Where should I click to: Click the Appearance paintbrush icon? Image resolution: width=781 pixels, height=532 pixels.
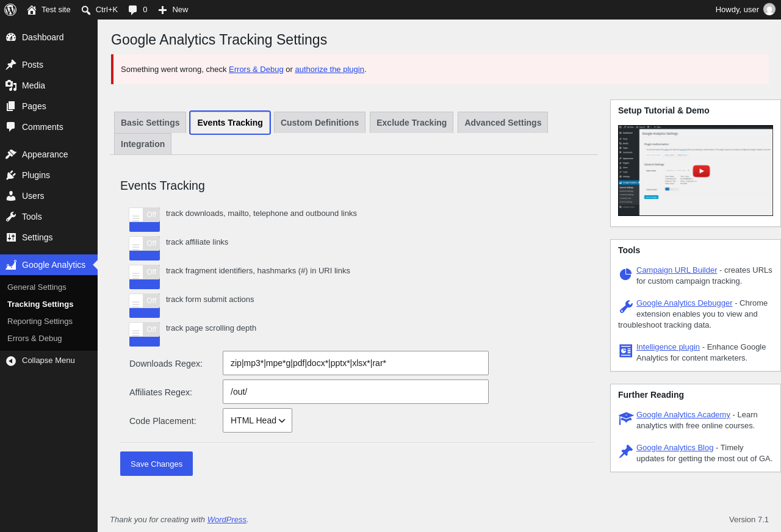click(11, 154)
